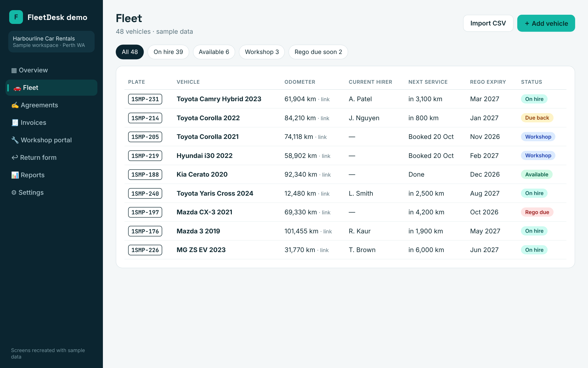The height and width of the screenshot is (368, 588).
Task: Click the FleetDesk F logo icon
Action: point(16,17)
